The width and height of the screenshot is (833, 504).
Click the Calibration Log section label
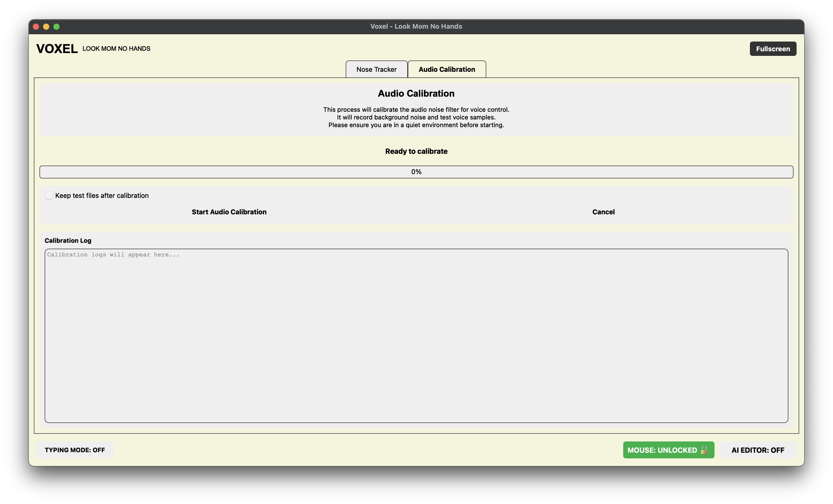point(68,240)
